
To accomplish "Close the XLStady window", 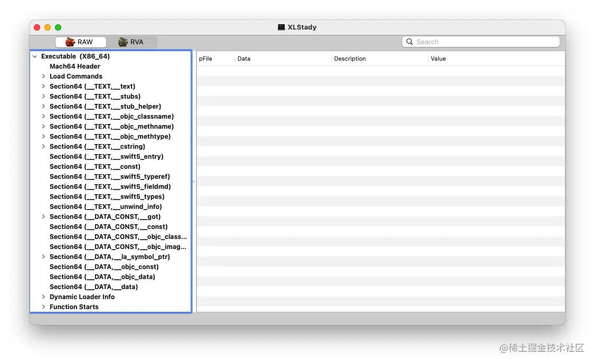I will [37, 27].
